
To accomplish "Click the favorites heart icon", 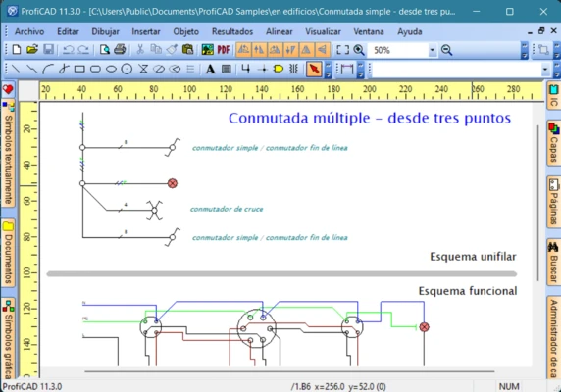I will pyautogui.click(x=8, y=89).
